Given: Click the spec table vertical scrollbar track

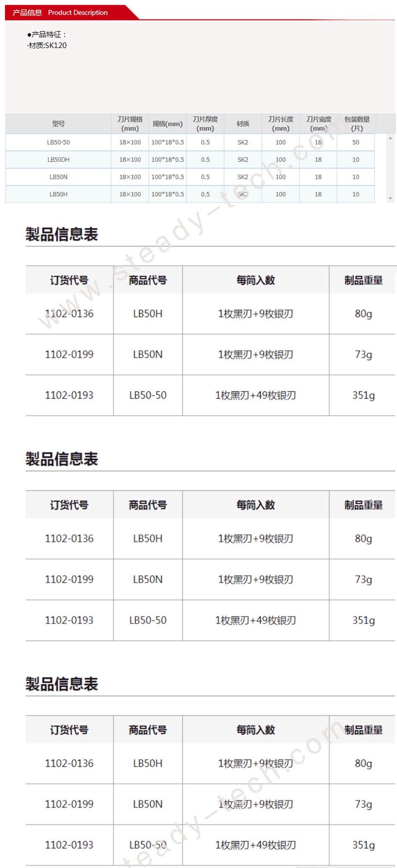Looking at the screenshot, I should [x=390, y=168].
